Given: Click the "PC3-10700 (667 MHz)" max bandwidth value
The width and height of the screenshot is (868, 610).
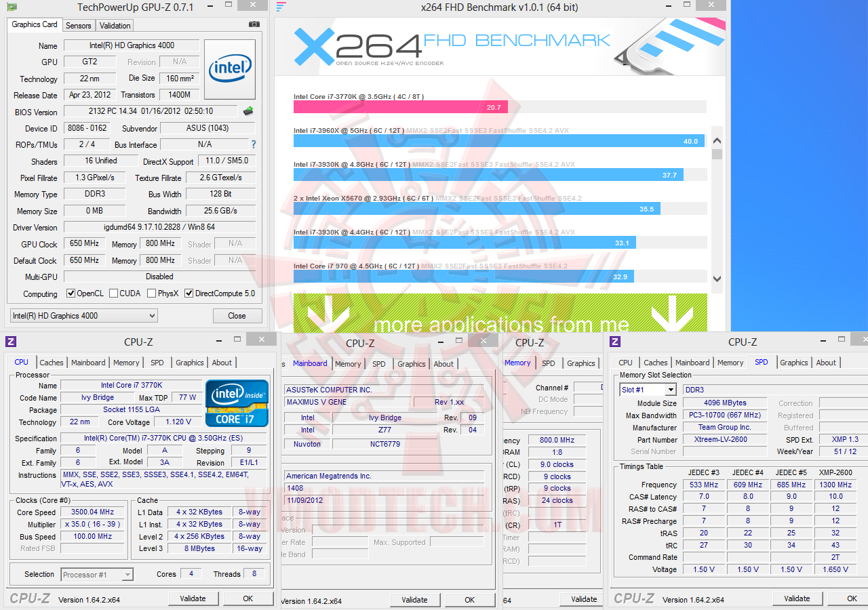Looking at the screenshot, I should pyautogui.click(x=725, y=415).
